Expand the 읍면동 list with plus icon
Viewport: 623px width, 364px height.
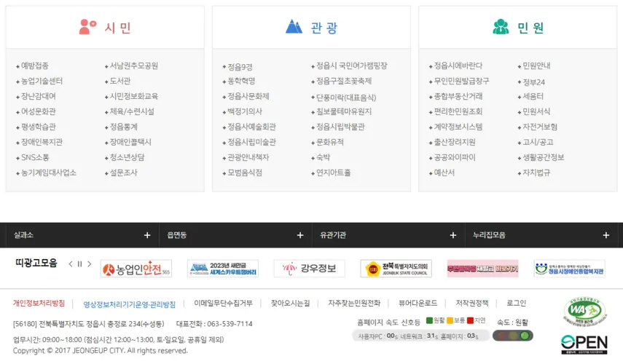click(300, 235)
